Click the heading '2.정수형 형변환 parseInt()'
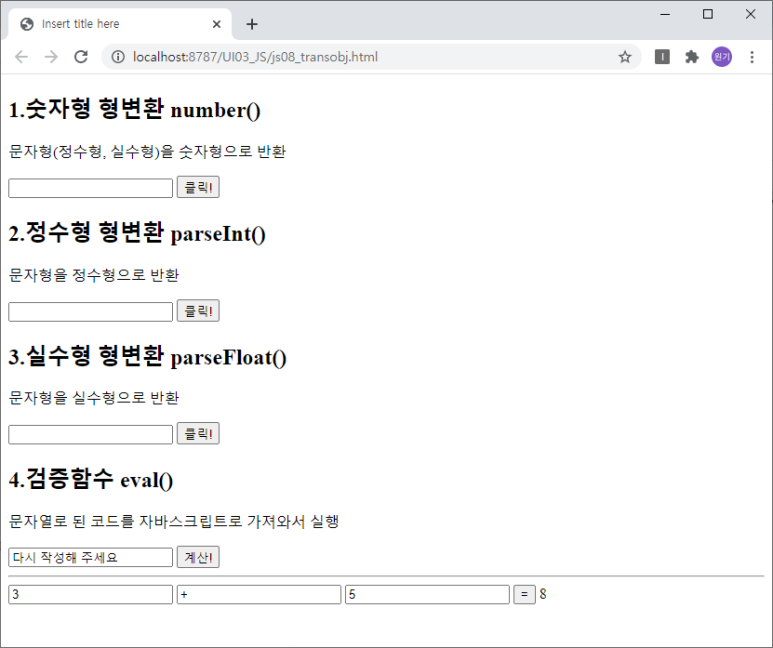Image resolution: width=773 pixels, height=648 pixels. tap(137, 233)
